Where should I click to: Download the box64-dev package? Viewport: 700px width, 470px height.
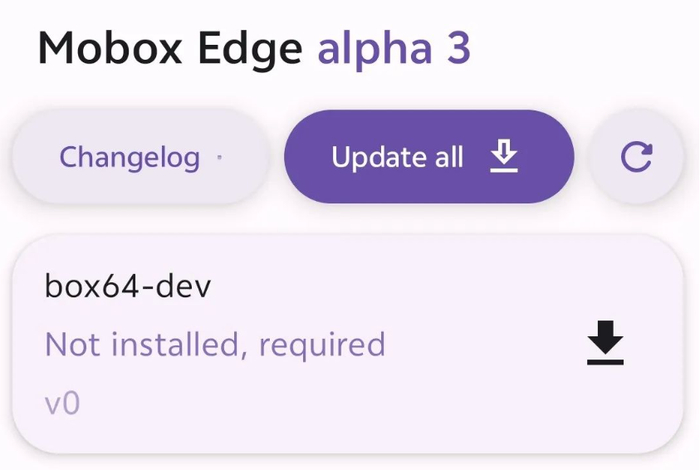pyautogui.click(x=605, y=344)
